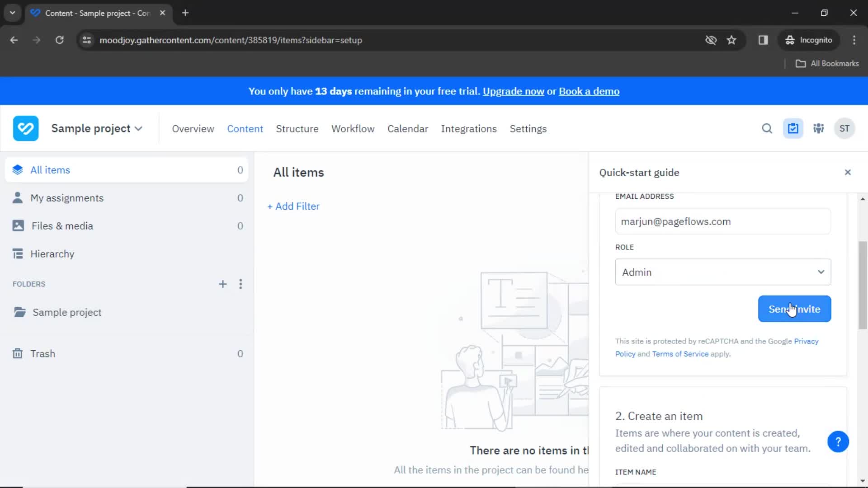Image resolution: width=868 pixels, height=488 pixels.
Task: Click the Hierarchy sidebar icon
Action: [18, 253]
